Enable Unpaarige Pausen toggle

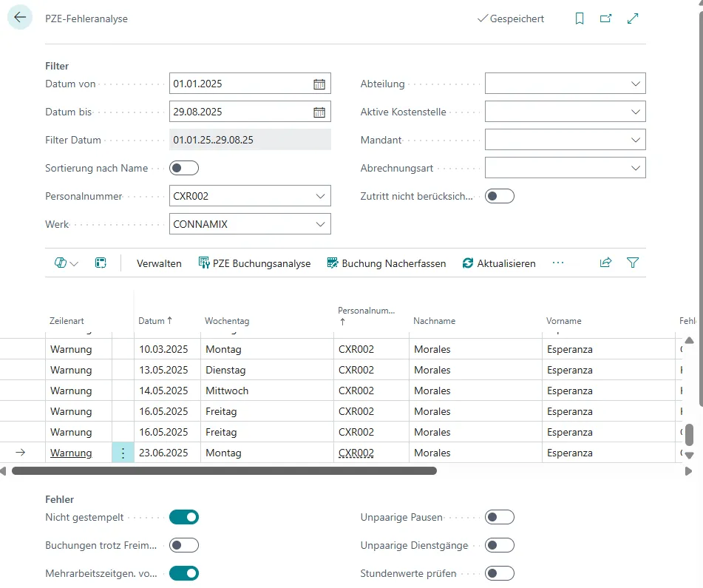pyautogui.click(x=499, y=517)
